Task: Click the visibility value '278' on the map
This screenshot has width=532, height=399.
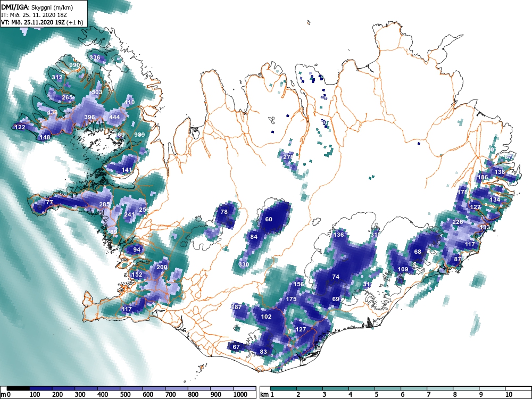Action: [288, 157]
